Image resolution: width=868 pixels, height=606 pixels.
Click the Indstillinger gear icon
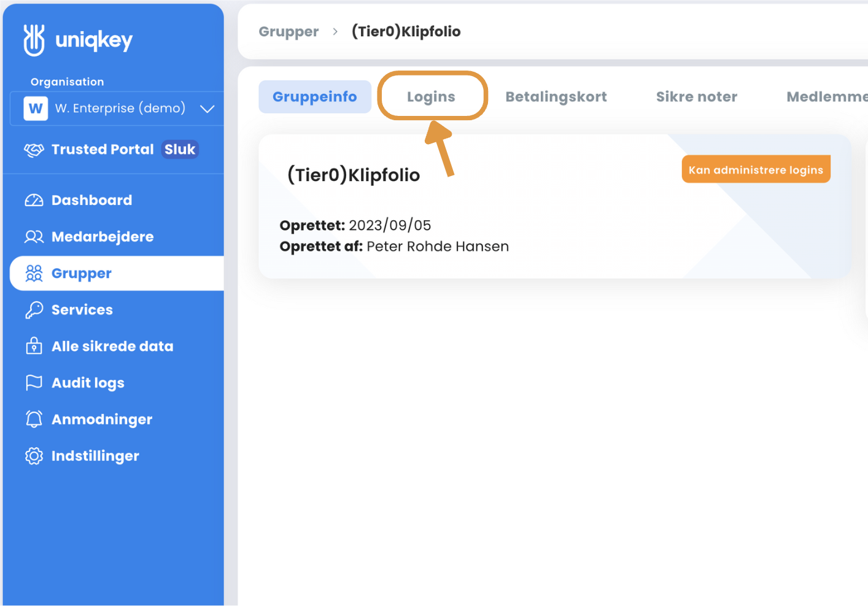[34, 456]
